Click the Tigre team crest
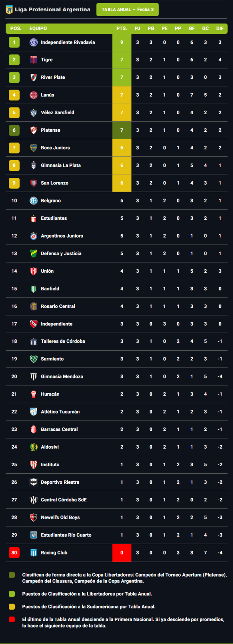Screen dimensions: 233x644 [34, 60]
